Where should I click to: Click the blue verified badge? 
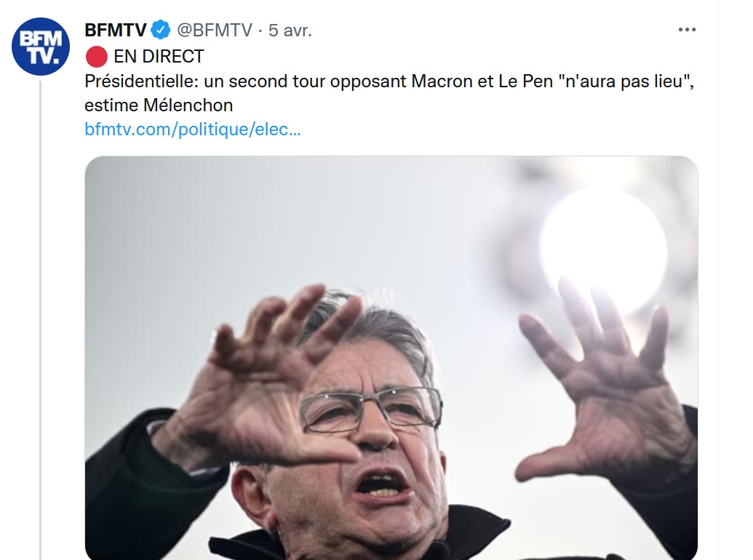[x=161, y=31]
